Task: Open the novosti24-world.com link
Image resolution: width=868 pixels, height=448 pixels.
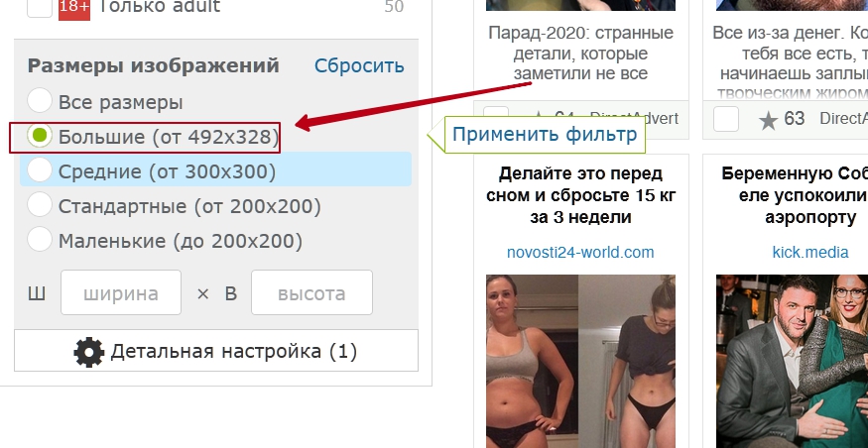Action: (x=580, y=253)
